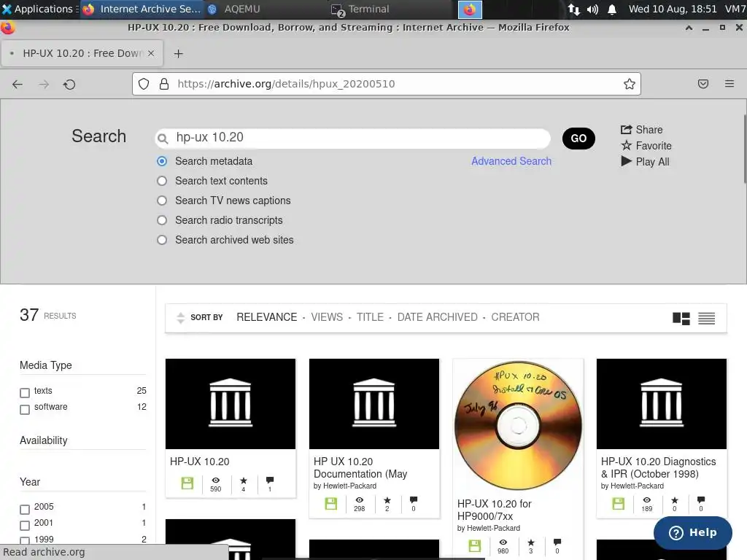Share this collection via Share icon
Image resolution: width=747 pixels, height=560 pixels.
(x=641, y=130)
